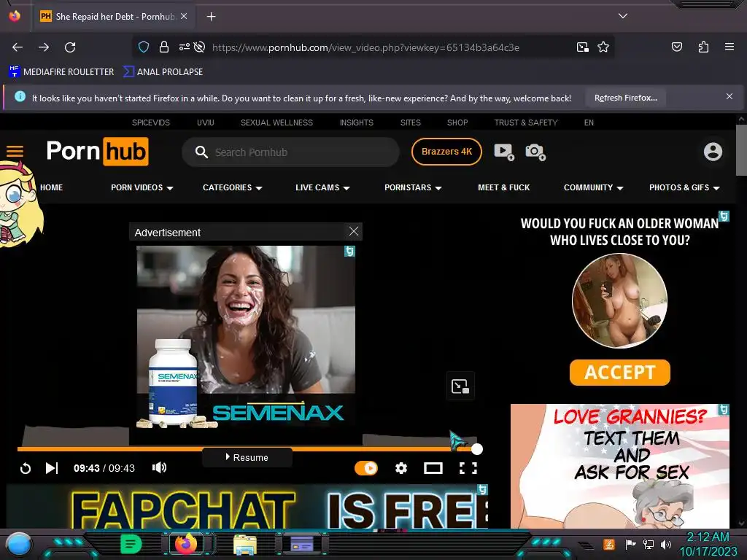
Task: Save page to Pocket
Action: click(676, 47)
